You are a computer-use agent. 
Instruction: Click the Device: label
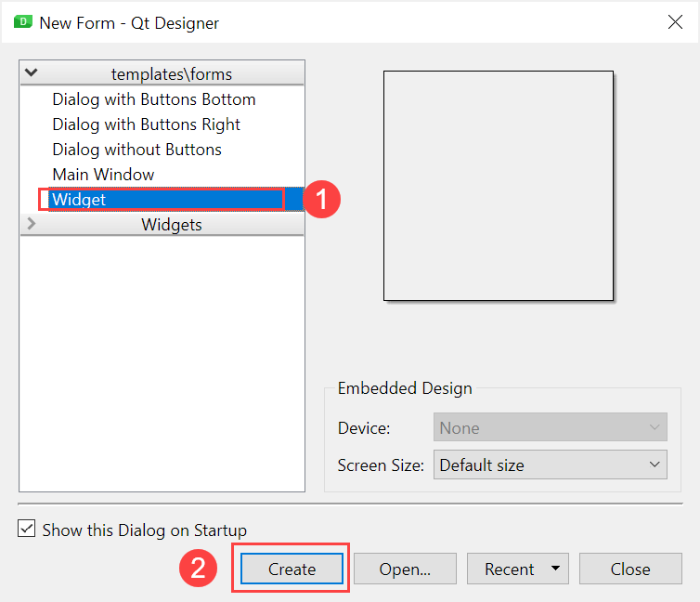[x=364, y=428]
